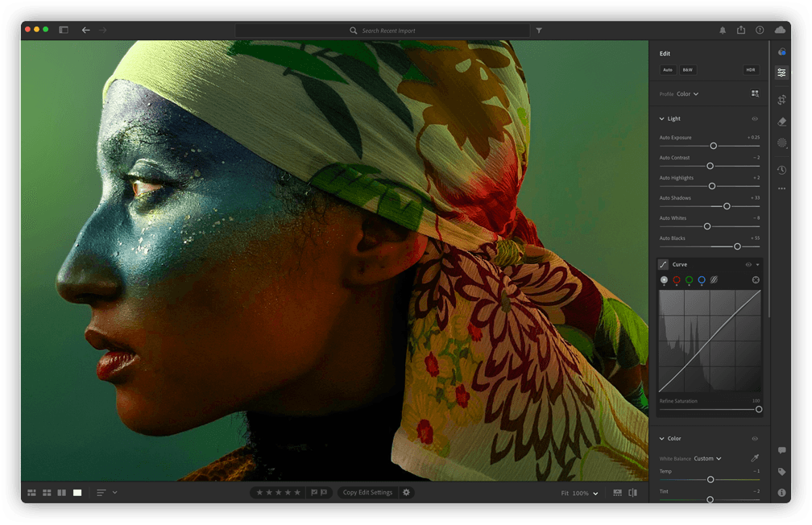The image size is (812, 525).
Task: Open the Profile browser grid icon
Action: [754, 94]
